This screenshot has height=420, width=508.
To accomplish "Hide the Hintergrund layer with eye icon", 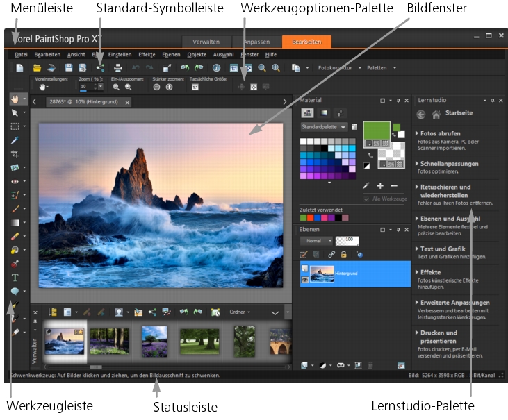I will point(304,279).
